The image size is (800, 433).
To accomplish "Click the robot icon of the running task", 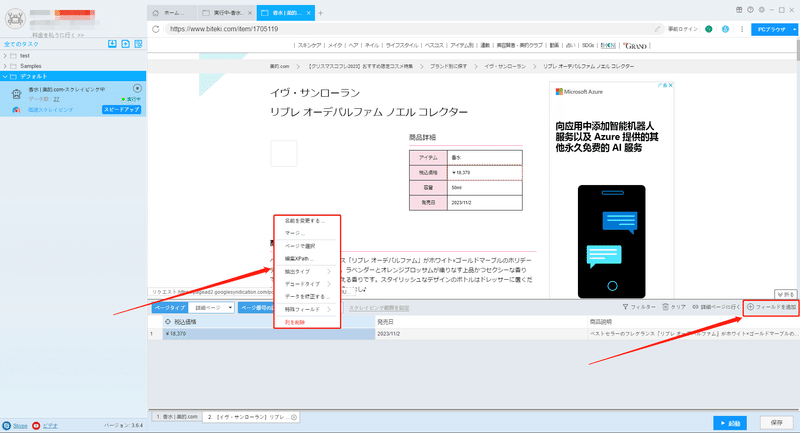I will [16, 94].
